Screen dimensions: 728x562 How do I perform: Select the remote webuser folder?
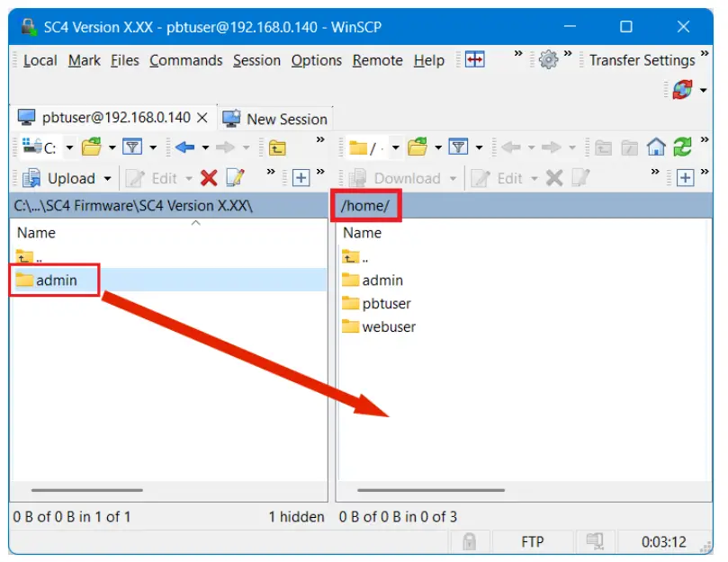pos(379,326)
